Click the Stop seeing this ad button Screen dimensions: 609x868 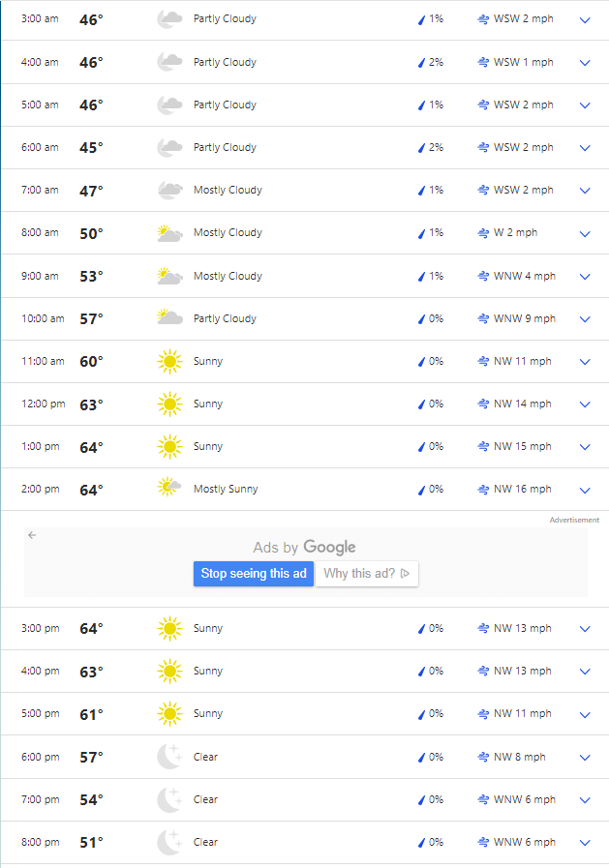pyautogui.click(x=254, y=574)
